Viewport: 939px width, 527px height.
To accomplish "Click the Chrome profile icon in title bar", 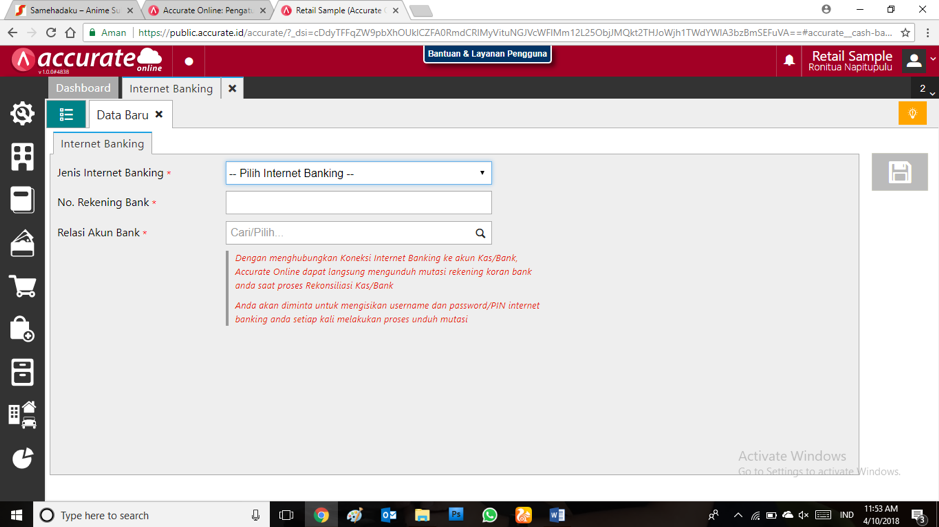I will 826,9.
